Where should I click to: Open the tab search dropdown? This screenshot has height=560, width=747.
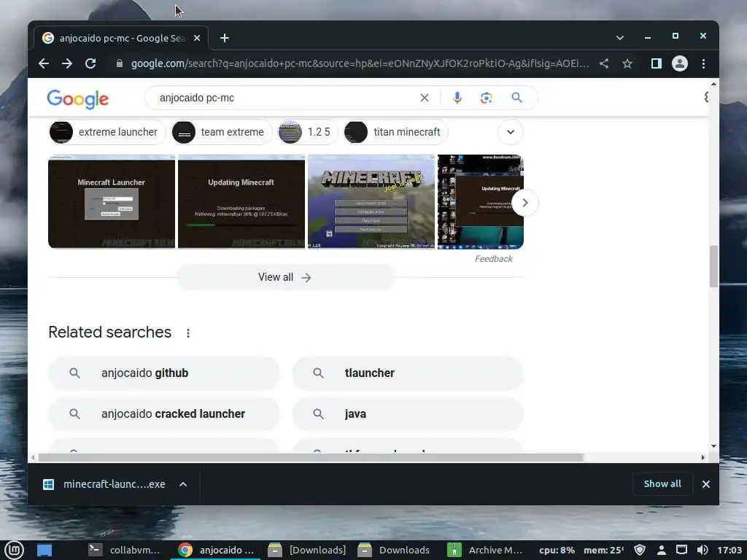click(620, 38)
